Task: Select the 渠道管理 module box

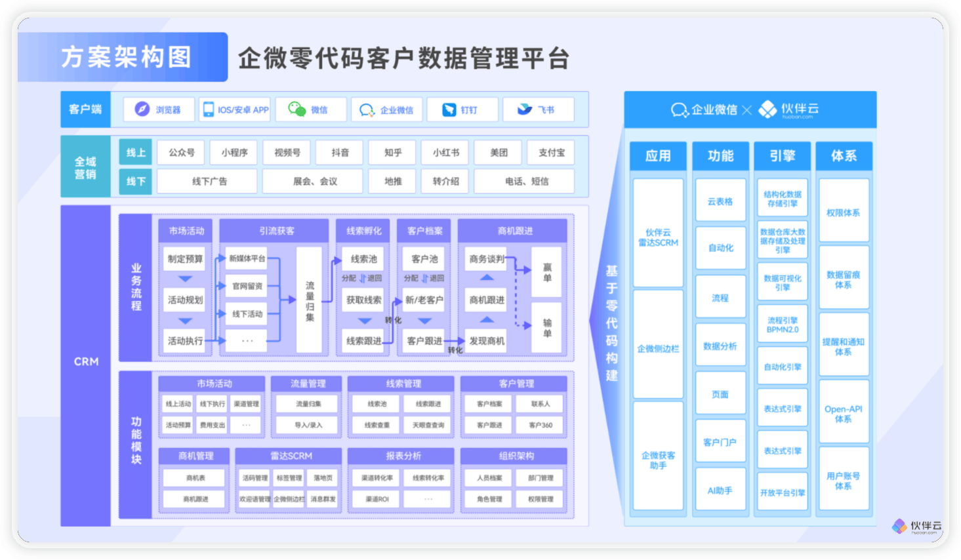Action: pyautogui.click(x=246, y=404)
